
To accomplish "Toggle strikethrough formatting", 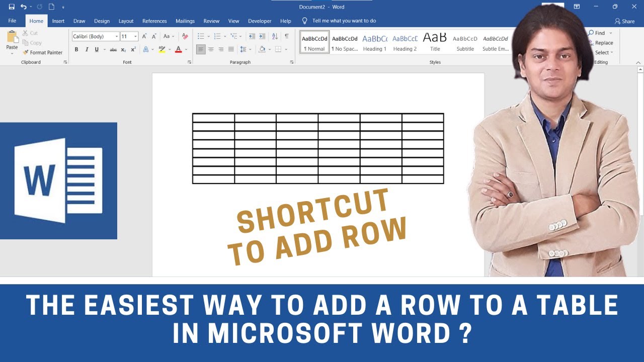I will (x=113, y=49).
